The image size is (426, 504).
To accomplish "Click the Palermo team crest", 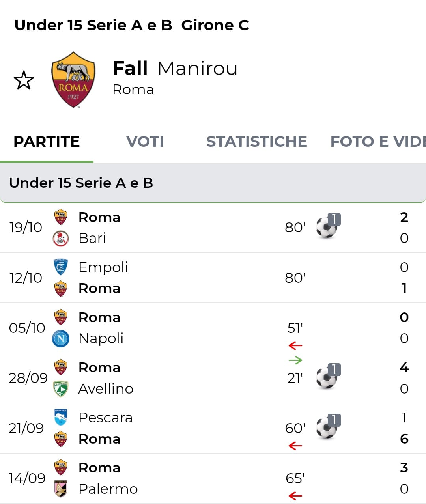I will tap(61, 489).
